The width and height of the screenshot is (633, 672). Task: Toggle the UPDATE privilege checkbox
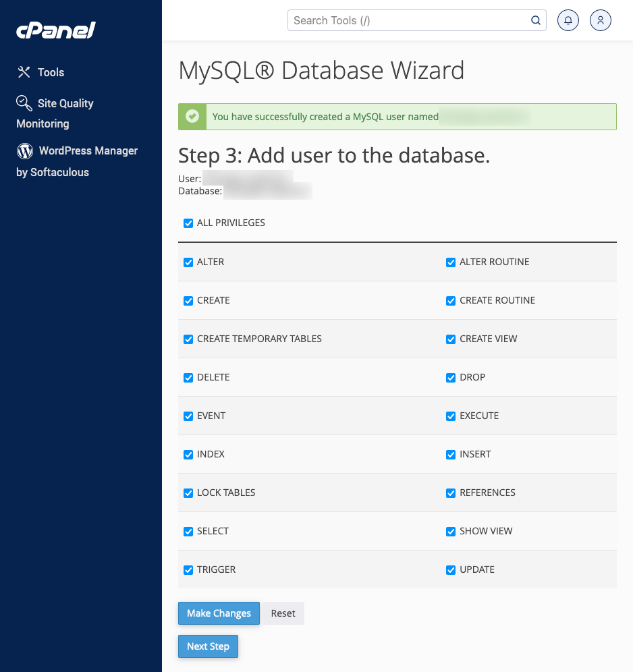click(x=450, y=570)
